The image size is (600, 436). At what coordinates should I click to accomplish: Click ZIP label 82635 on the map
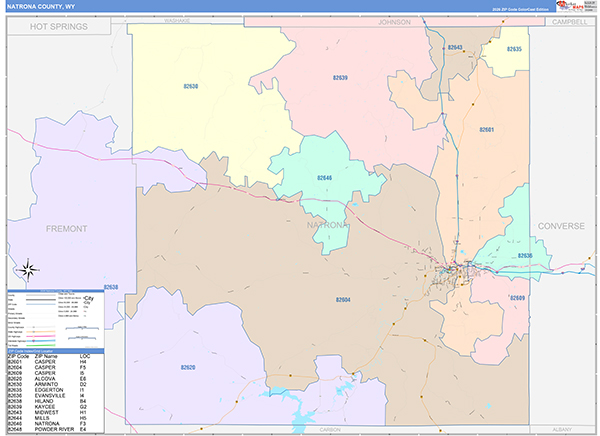514,49
